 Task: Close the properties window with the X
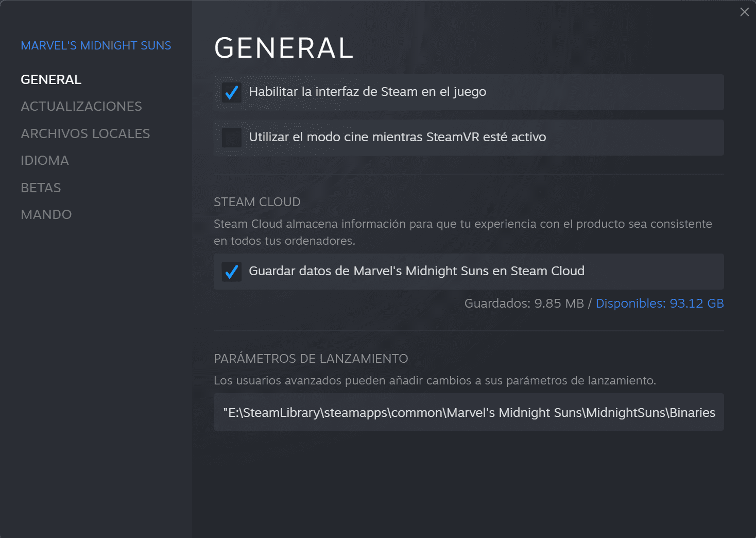point(744,12)
